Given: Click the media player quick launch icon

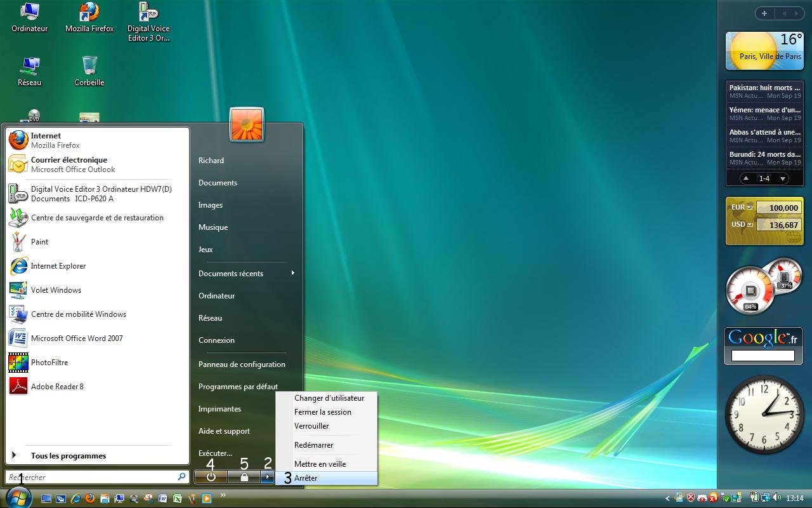Looking at the screenshot, I should click(207, 498).
